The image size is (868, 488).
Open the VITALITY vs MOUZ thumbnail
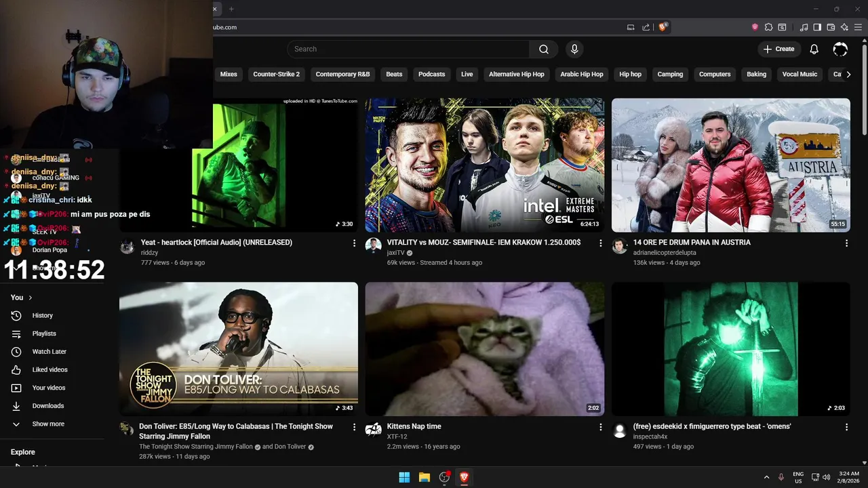pyautogui.click(x=485, y=165)
